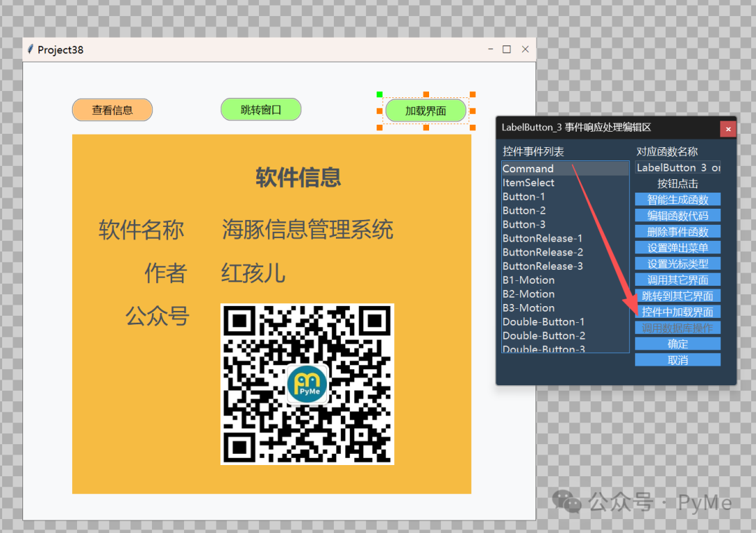Select Double-Button-2 event

[565, 335]
